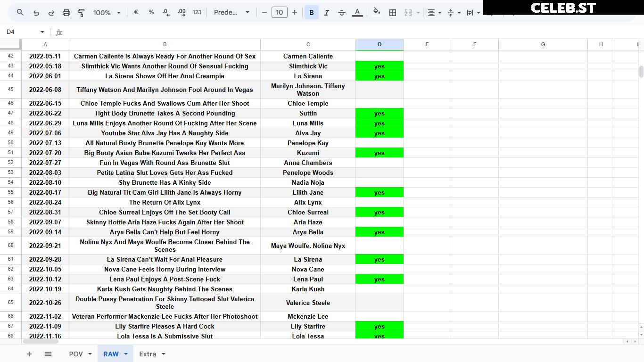Open the zoom level dropdown
644x362 pixels.
107,12
